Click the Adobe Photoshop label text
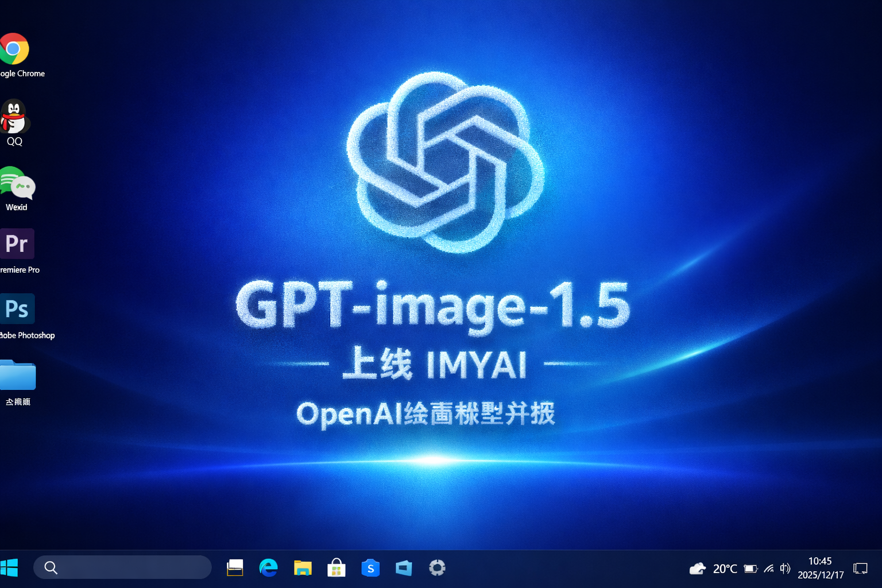This screenshot has width=882, height=588. coord(27,335)
